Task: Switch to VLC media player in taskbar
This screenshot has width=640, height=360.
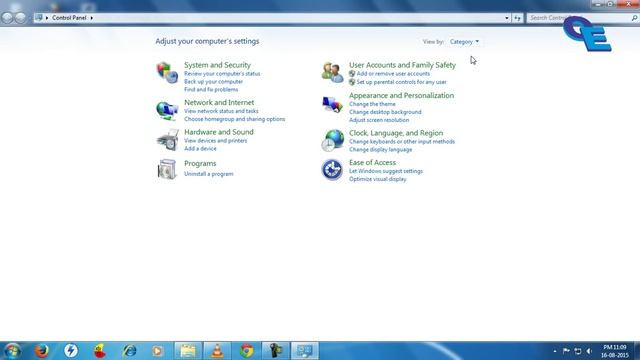Action: (x=217, y=351)
